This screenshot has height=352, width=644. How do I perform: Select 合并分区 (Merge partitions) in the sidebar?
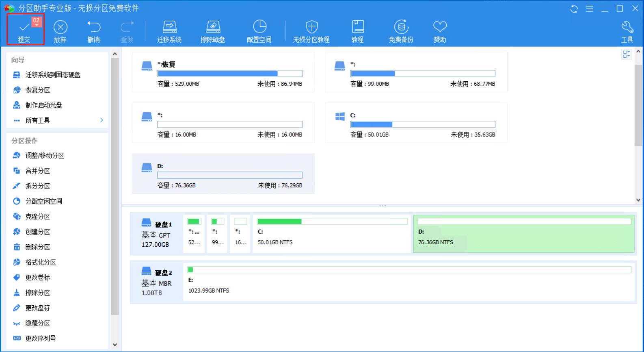tap(37, 171)
